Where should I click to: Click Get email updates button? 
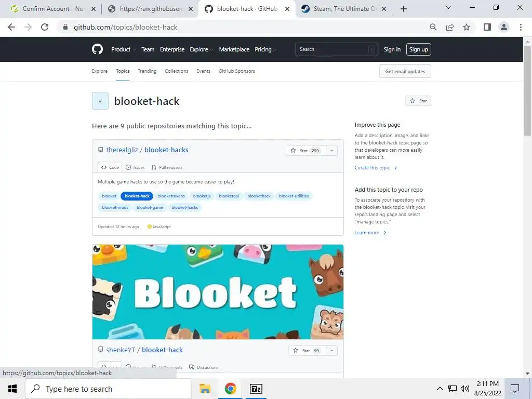(405, 71)
